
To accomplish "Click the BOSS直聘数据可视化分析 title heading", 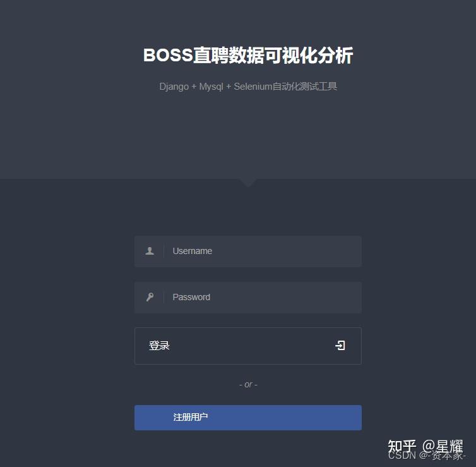I will pyautogui.click(x=248, y=56).
